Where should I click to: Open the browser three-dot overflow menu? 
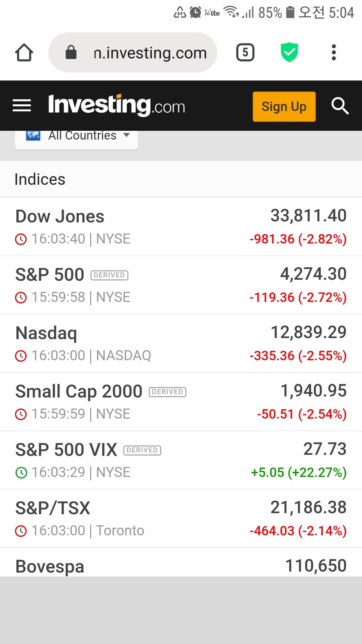[333, 53]
